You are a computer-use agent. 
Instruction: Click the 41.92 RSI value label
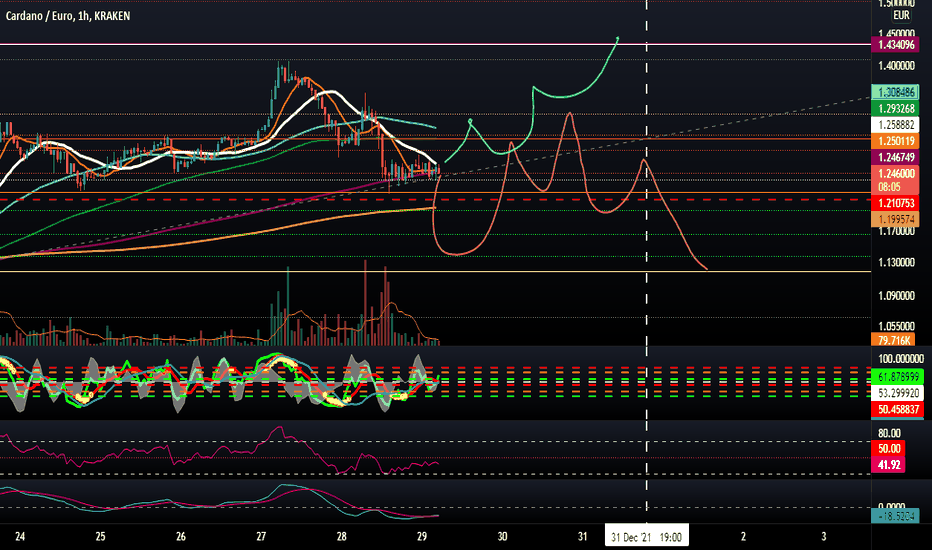889,464
